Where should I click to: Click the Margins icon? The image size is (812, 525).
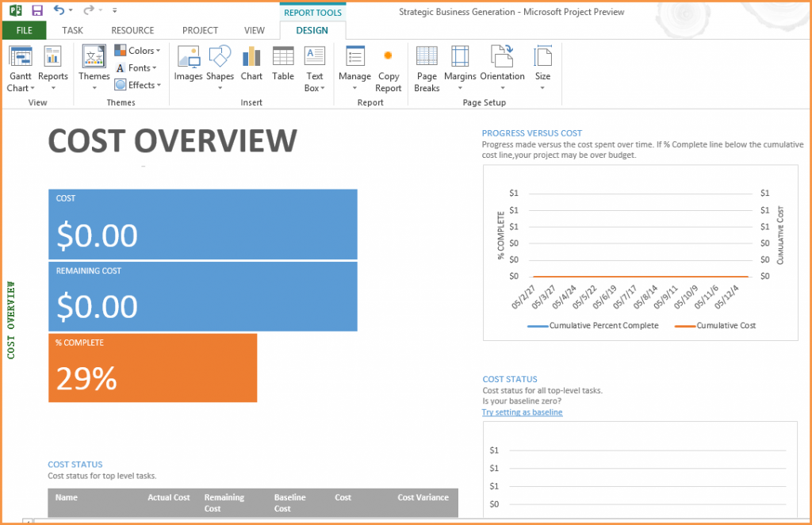[460, 56]
